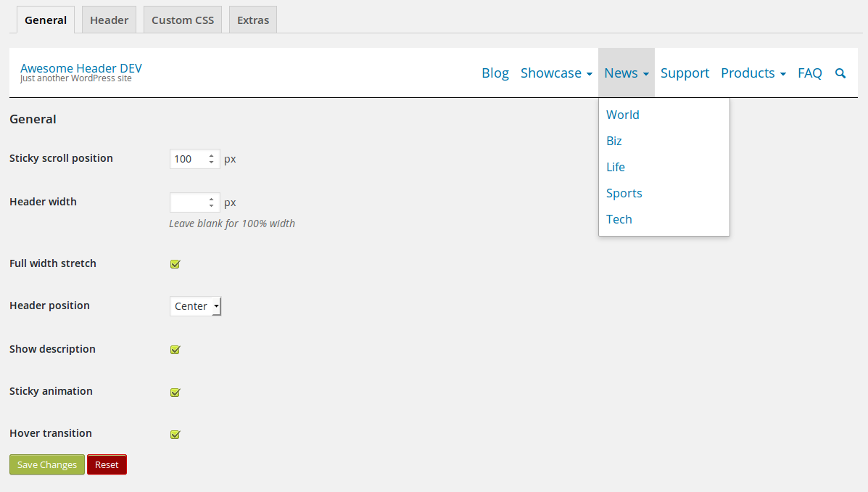Disable the Sticky animation checkbox
This screenshot has width=868, height=492.
(x=175, y=393)
